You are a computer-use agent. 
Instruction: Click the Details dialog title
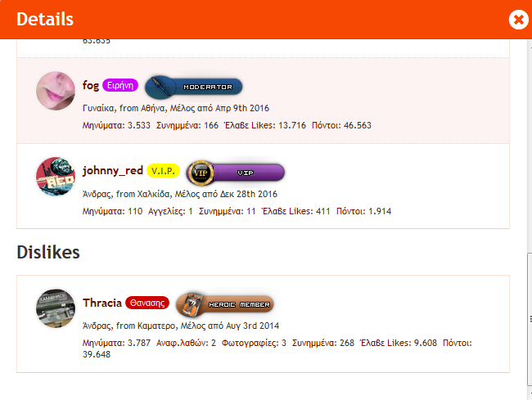pos(45,20)
